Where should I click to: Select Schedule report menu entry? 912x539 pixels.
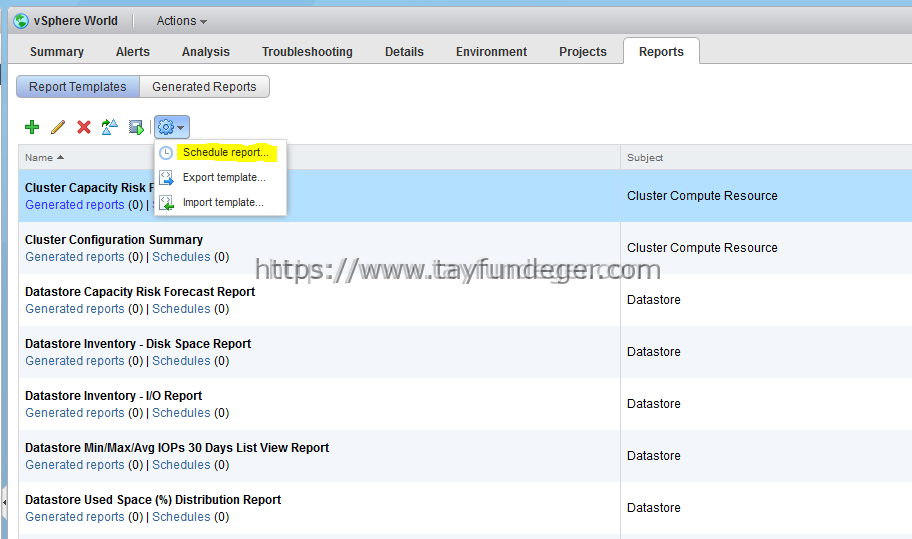[226, 152]
